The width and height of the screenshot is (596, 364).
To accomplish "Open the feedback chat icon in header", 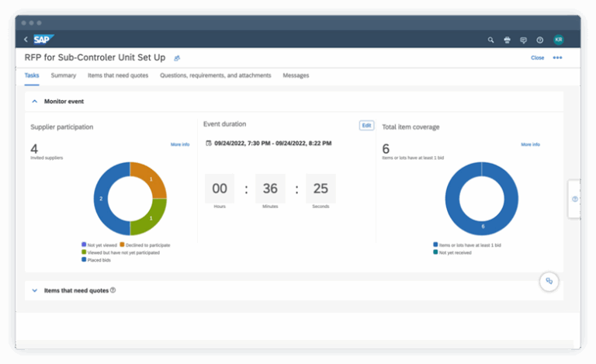I will tap(523, 40).
